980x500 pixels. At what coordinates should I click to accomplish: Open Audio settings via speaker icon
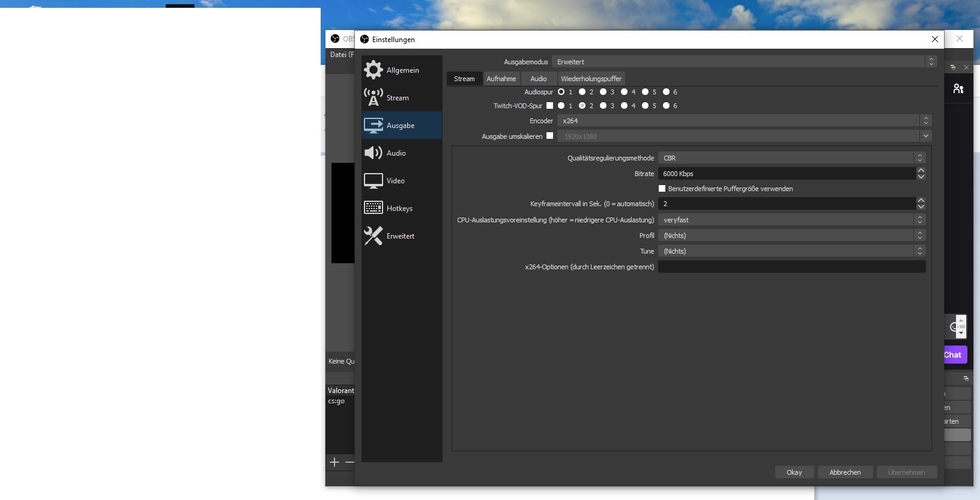pos(373,153)
